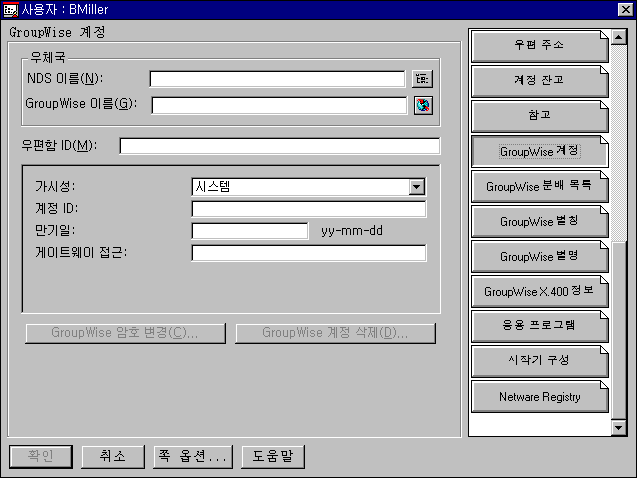Open the 참고 page tab
The image size is (637, 478).
[540, 116]
